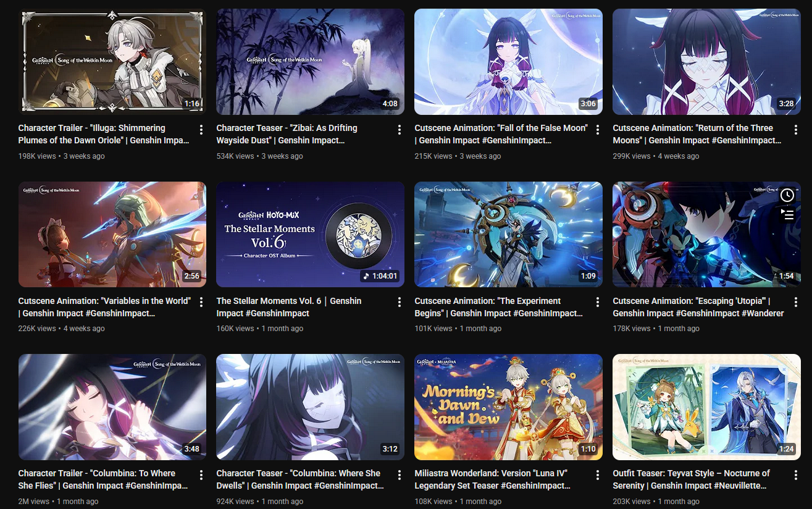Click the "108K views • 1 month ago" text
Viewport: 812px width, 509px height.
[458, 502]
